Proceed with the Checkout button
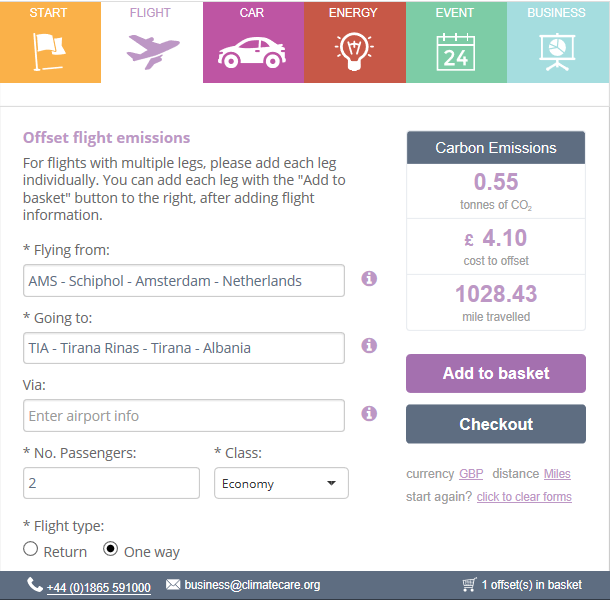The image size is (613, 600). 496,424
